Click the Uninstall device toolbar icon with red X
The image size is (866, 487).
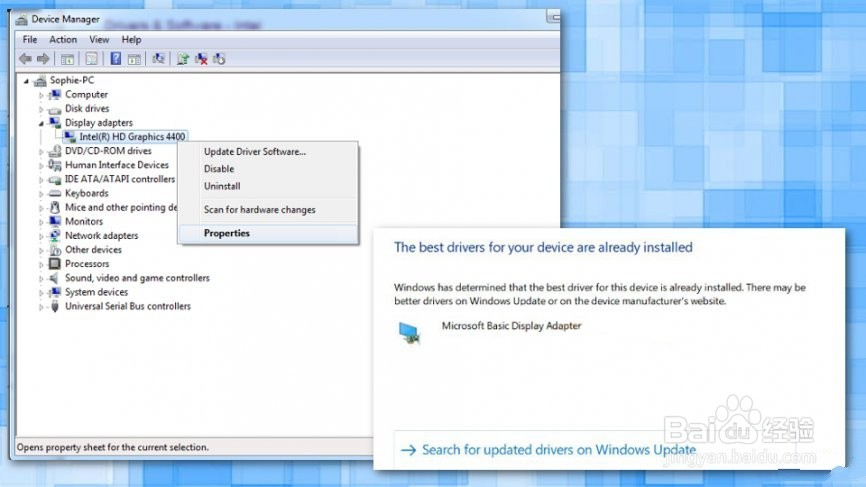tap(201, 59)
